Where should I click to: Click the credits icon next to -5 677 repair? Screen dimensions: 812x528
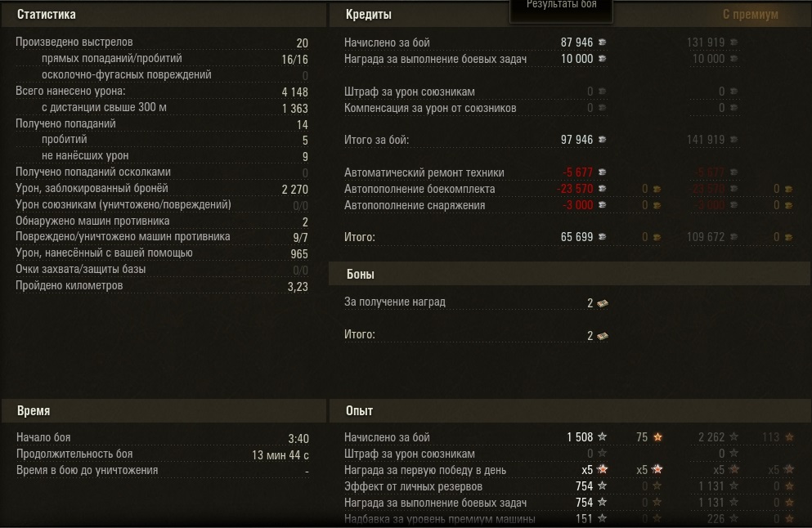[x=602, y=172]
